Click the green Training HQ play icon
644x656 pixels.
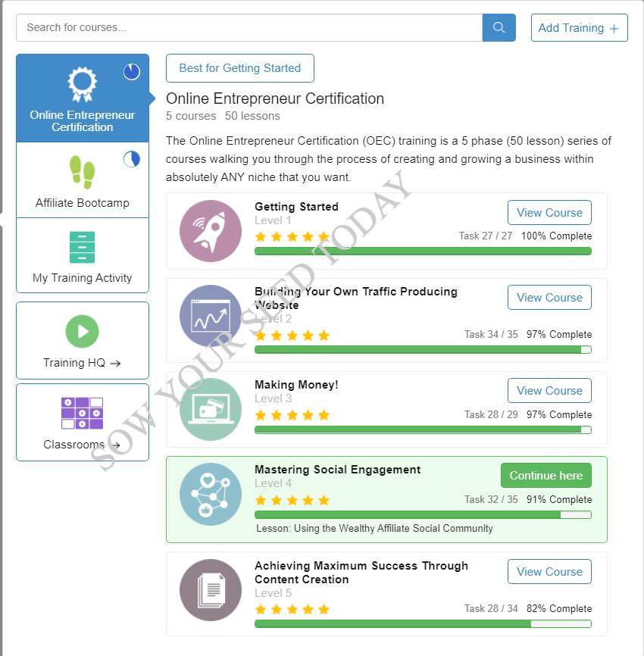click(x=83, y=331)
